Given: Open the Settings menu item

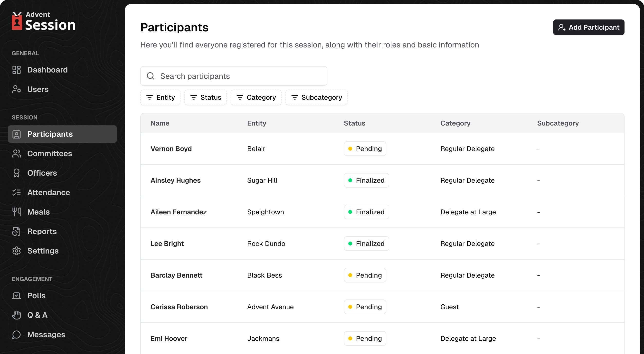Looking at the screenshot, I should [43, 251].
